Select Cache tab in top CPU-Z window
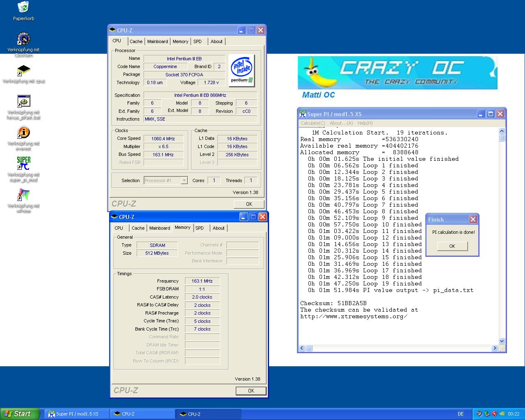This screenshot has width=525, height=420. (136, 41)
